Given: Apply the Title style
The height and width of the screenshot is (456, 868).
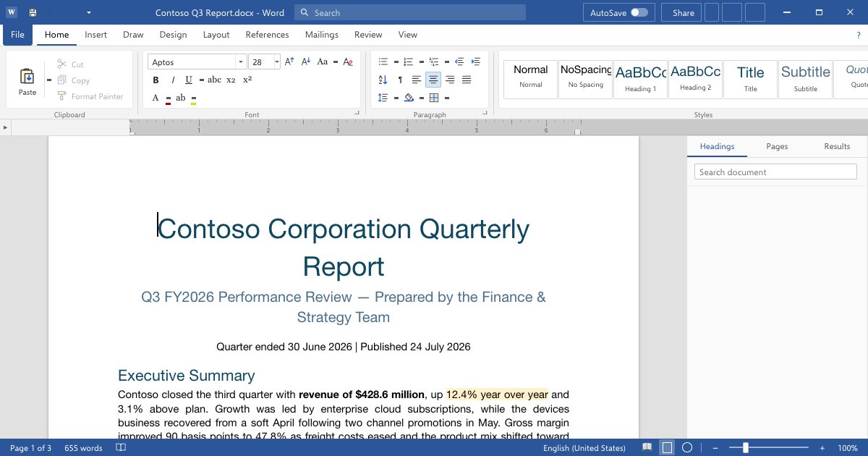Looking at the screenshot, I should [x=751, y=80].
